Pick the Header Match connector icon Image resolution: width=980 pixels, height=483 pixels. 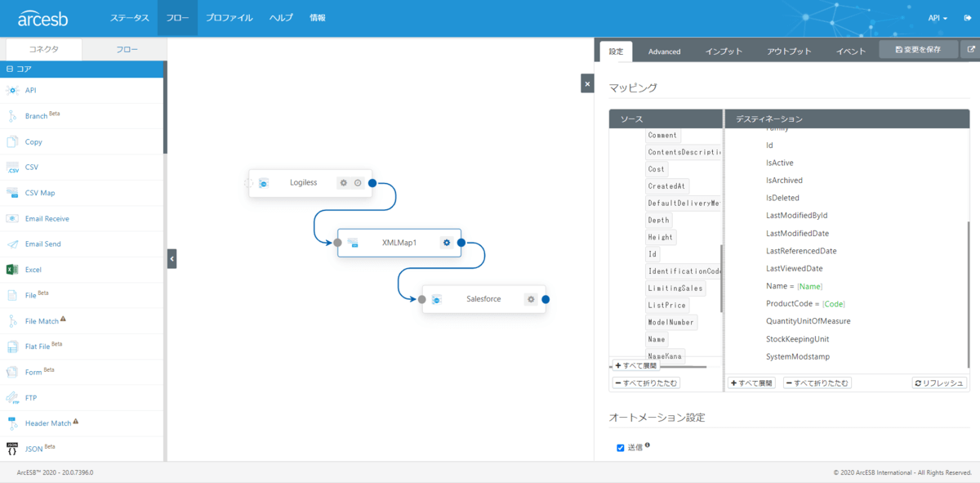[x=12, y=423]
